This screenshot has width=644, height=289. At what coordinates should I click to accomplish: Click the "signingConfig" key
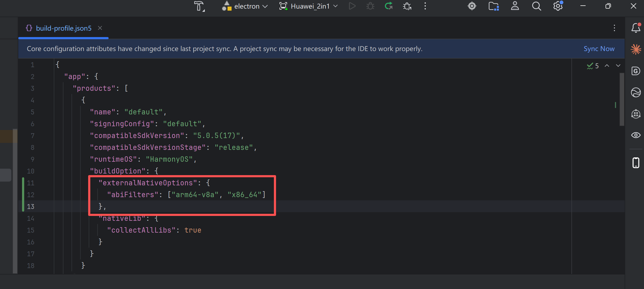coord(122,124)
